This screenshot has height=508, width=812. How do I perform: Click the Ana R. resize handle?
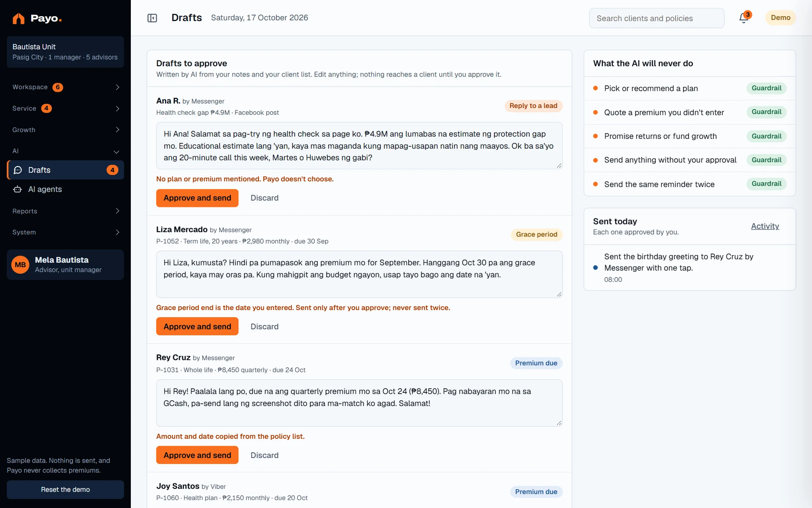tap(559, 165)
